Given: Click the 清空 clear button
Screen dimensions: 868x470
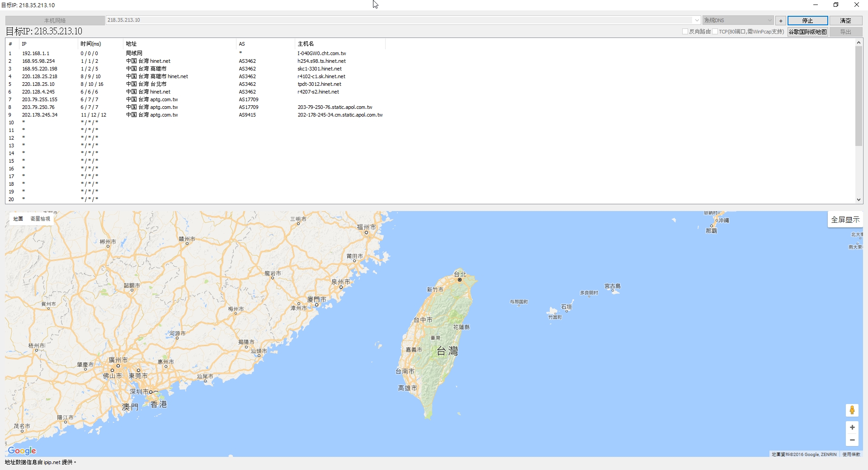Looking at the screenshot, I should tap(845, 21).
